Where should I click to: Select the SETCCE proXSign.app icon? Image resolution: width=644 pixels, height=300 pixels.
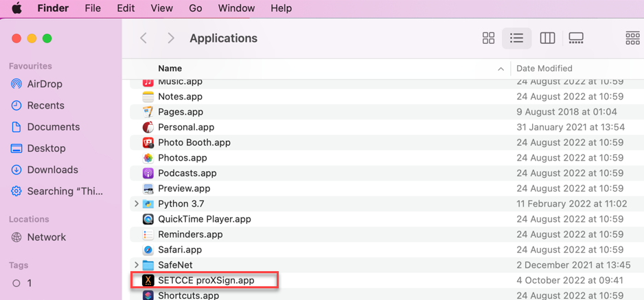148,280
